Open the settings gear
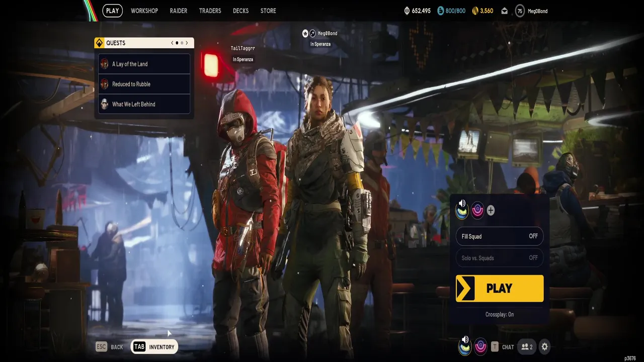This screenshot has height=362, width=644. click(x=544, y=346)
